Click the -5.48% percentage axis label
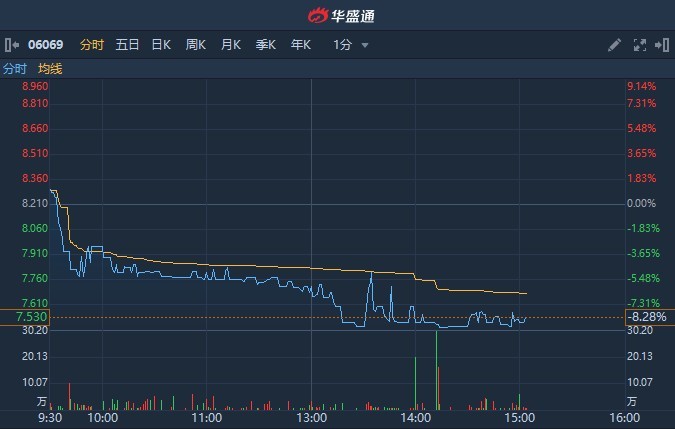 (643, 278)
